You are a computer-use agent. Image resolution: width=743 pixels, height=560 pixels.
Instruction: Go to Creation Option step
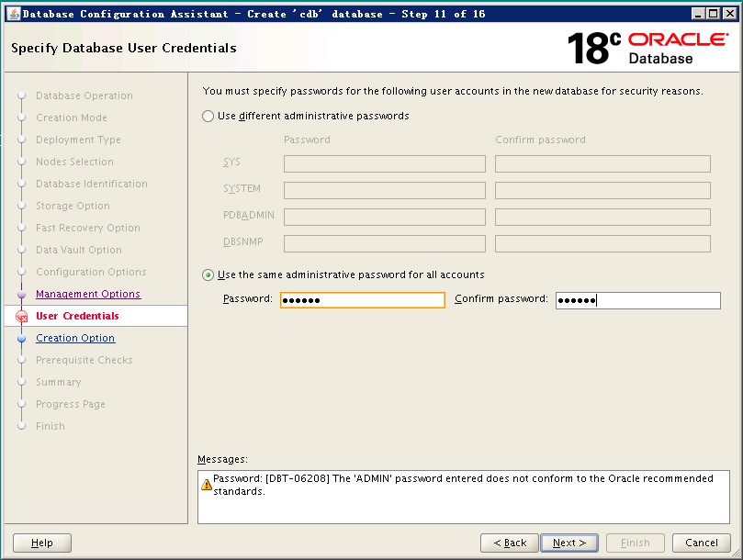point(75,338)
